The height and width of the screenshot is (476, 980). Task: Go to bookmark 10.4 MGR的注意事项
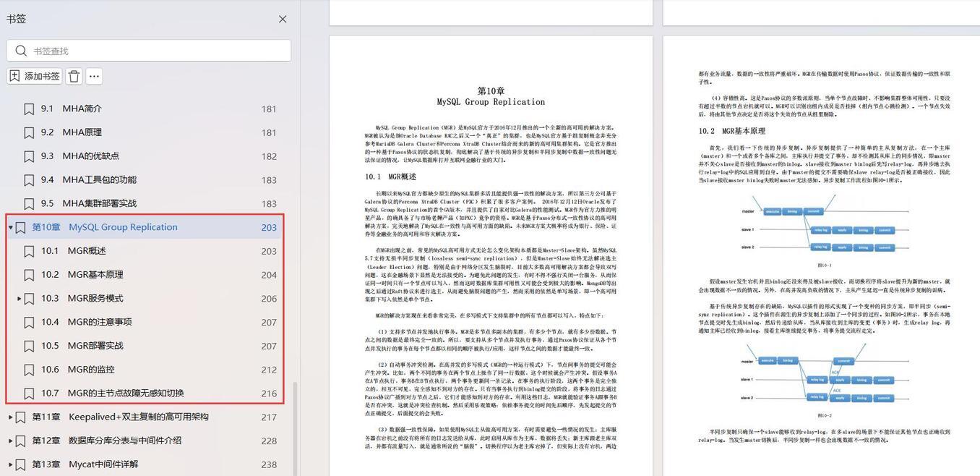tap(87, 322)
